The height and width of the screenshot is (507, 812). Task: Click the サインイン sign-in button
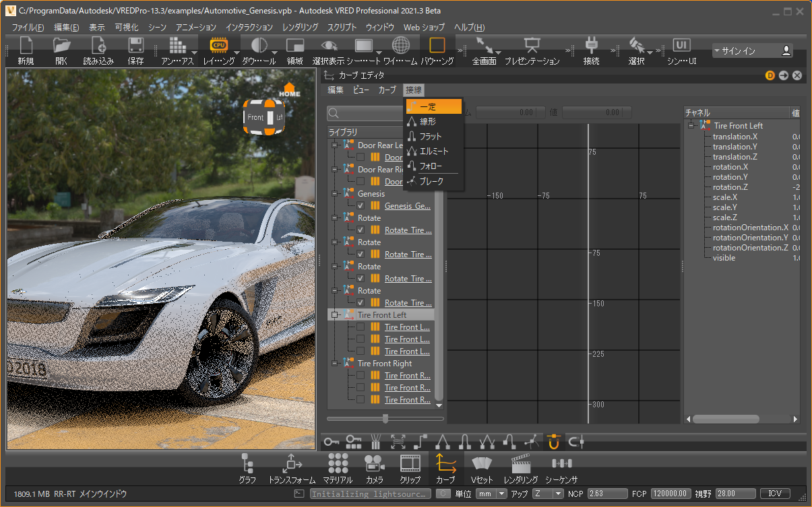[x=752, y=51]
